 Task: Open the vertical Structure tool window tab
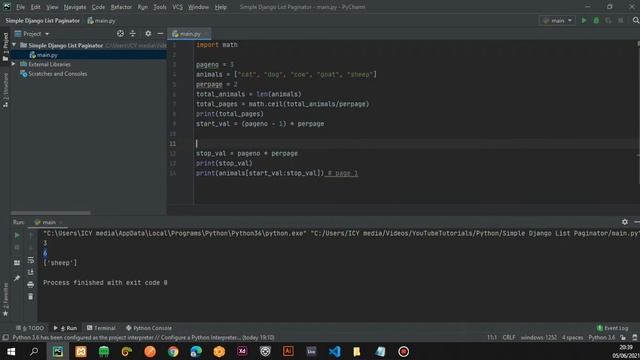coord(5,90)
